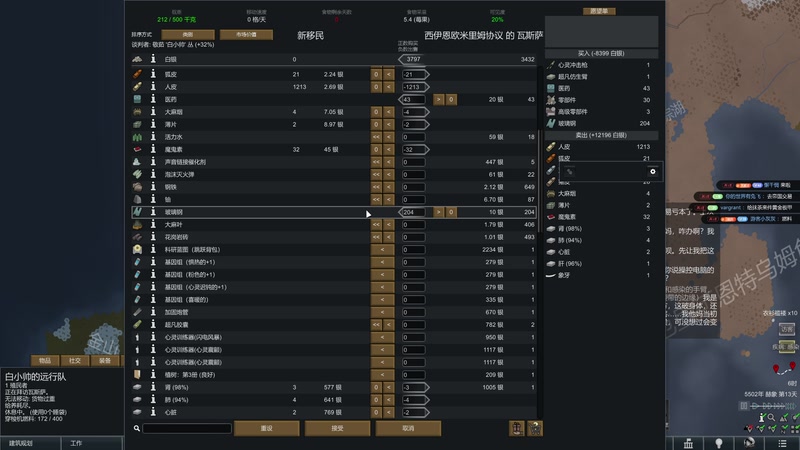Click 心灵冲击枪 icon in the 买入 summary
The width and height of the screenshot is (800, 450).
coord(551,65)
